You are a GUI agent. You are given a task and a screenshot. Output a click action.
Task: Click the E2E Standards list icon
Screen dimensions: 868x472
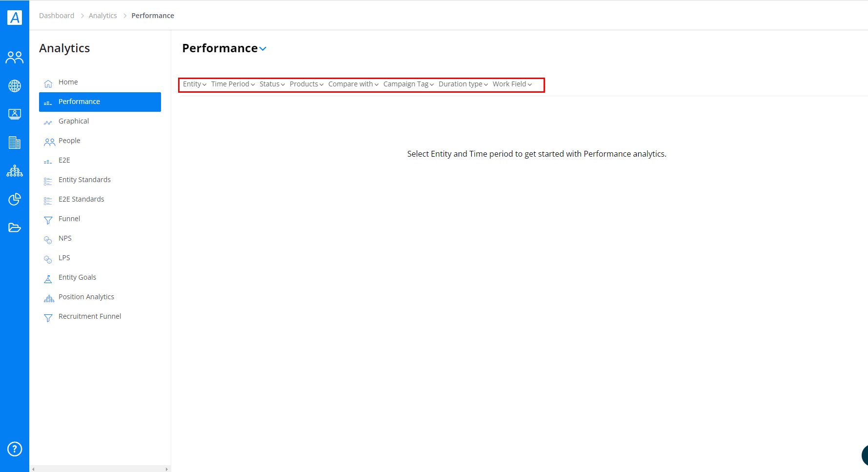(48, 201)
